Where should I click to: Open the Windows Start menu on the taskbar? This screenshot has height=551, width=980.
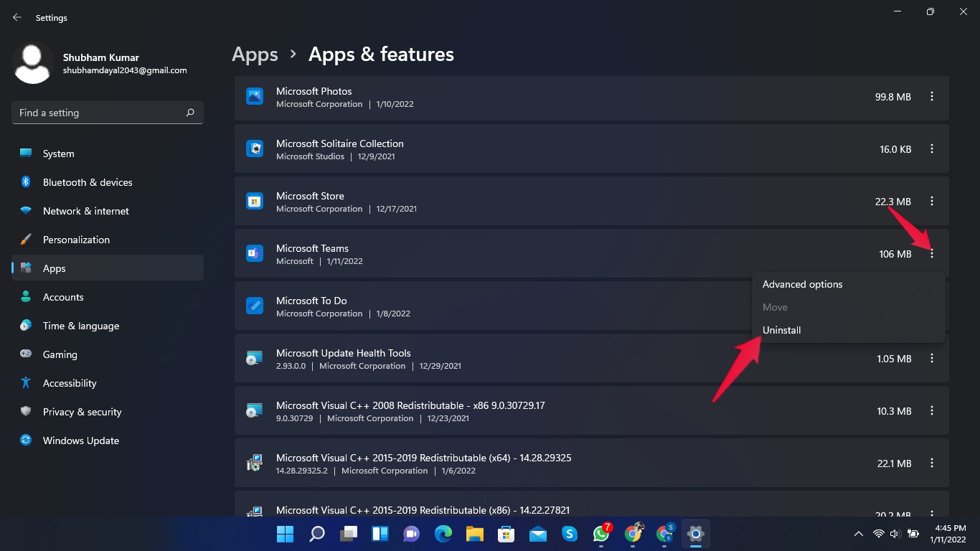[x=285, y=534]
